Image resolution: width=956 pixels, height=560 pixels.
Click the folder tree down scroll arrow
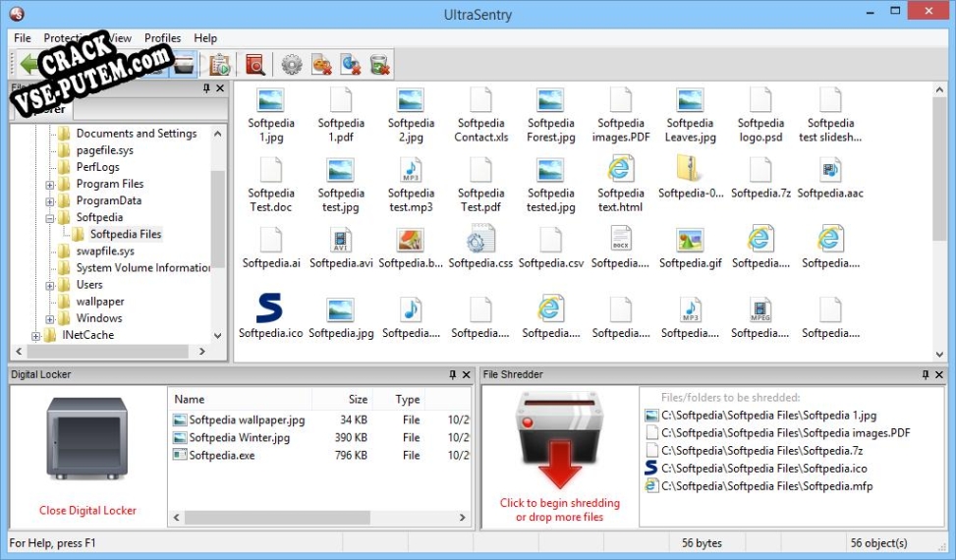[218, 336]
